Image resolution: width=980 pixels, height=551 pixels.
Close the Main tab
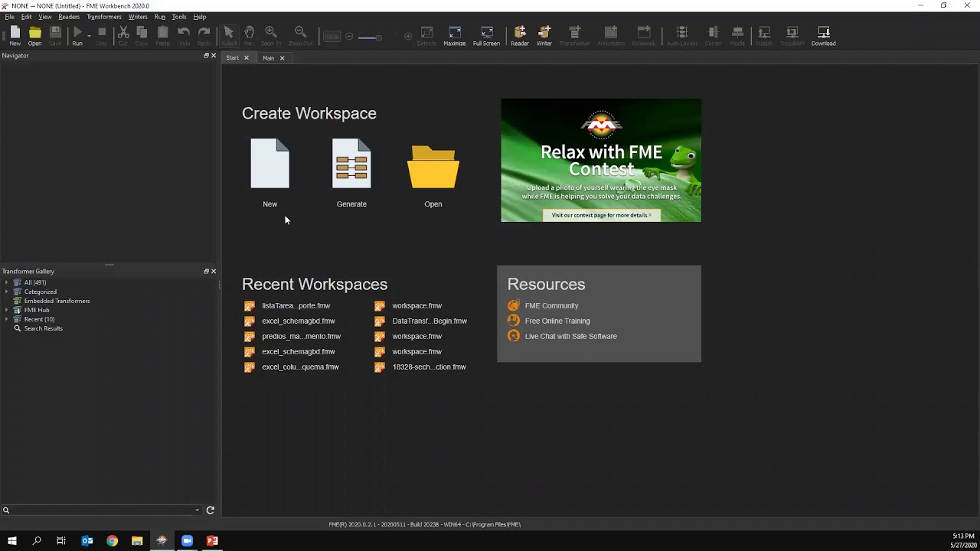[x=282, y=58]
